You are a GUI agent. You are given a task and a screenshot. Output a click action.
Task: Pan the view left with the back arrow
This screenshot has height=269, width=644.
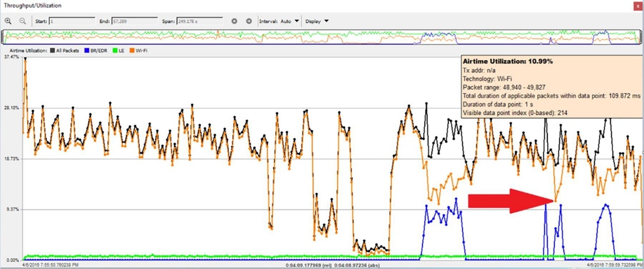tap(234, 21)
